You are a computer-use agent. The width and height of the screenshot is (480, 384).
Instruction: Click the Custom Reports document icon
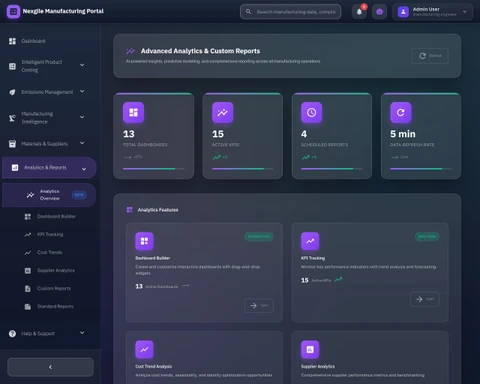(x=28, y=289)
